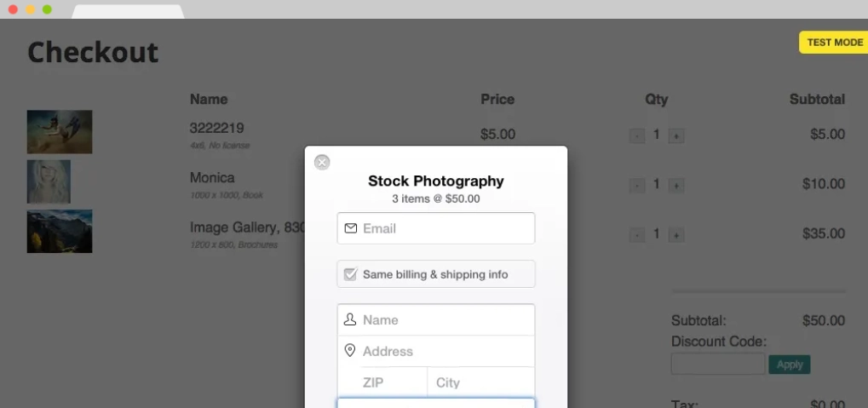
Task: Focus the Email input field
Action: coord(435,228)
